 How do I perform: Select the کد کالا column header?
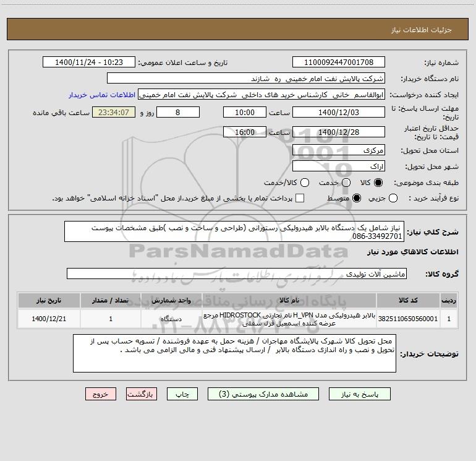click(x=408, y=300)
